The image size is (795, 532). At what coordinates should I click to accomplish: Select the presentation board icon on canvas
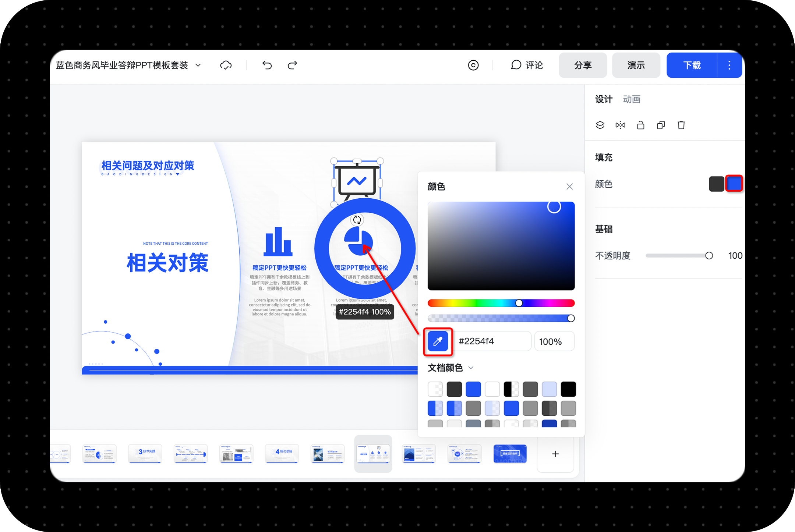tap(357, 182)
